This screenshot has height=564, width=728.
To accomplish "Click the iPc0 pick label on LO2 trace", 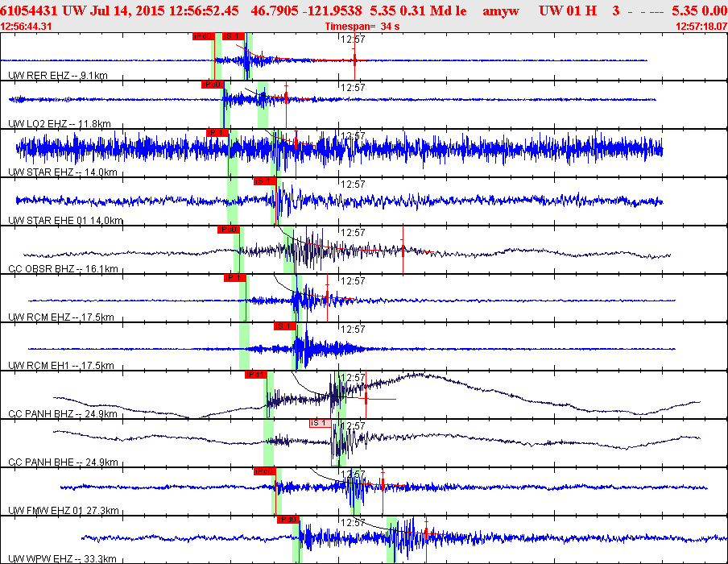I will (x=213, y=85).
